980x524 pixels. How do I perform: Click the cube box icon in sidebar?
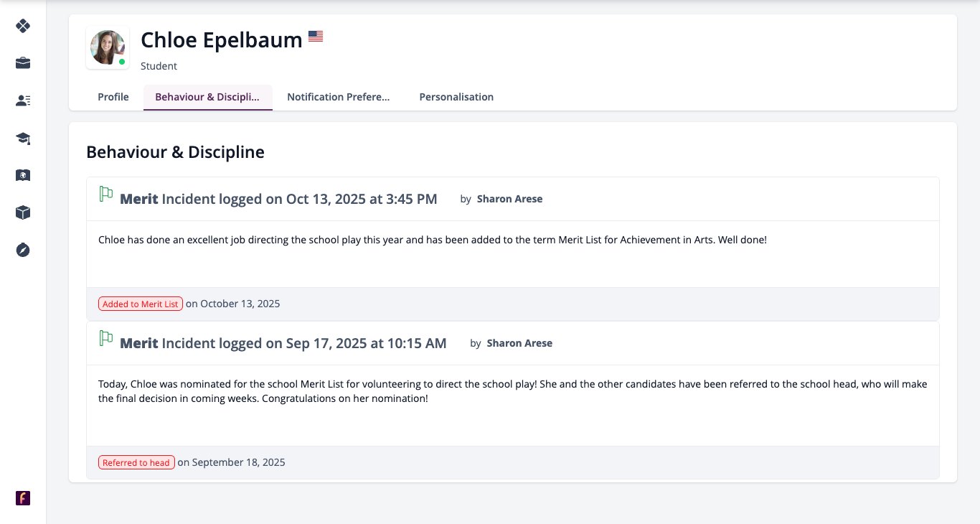tap(23, 212)
